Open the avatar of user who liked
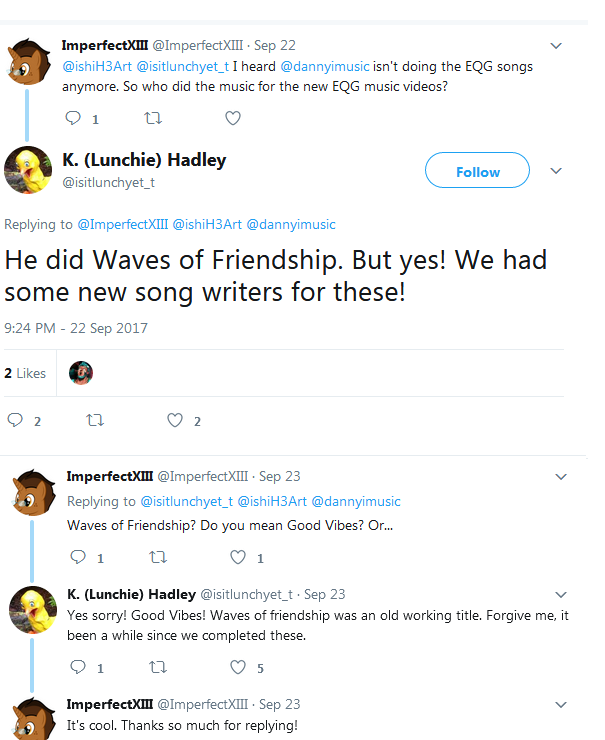Screen dimensions: 605x740 (x=81, y=373)
